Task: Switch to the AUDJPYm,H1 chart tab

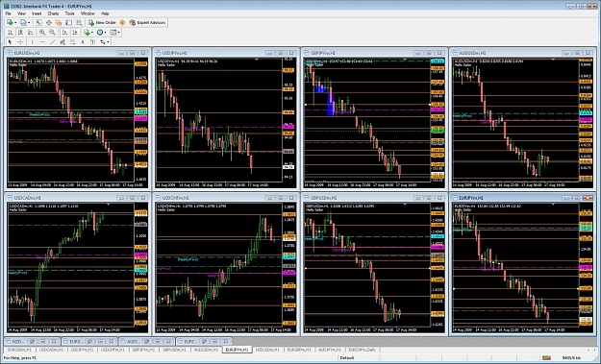Action: pyautogui.click(x=330, y=350)
